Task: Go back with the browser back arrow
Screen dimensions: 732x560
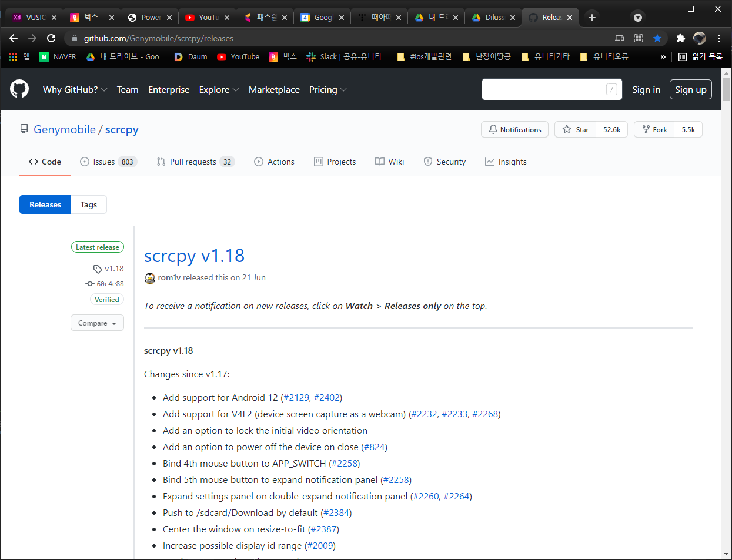Action: [x=14, y=38]
